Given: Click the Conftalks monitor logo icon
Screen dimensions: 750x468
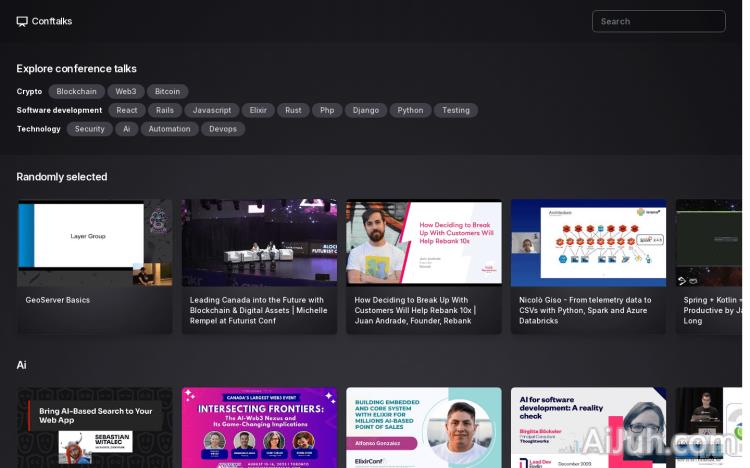Looking at the screenshot, I should click(22, 21).
